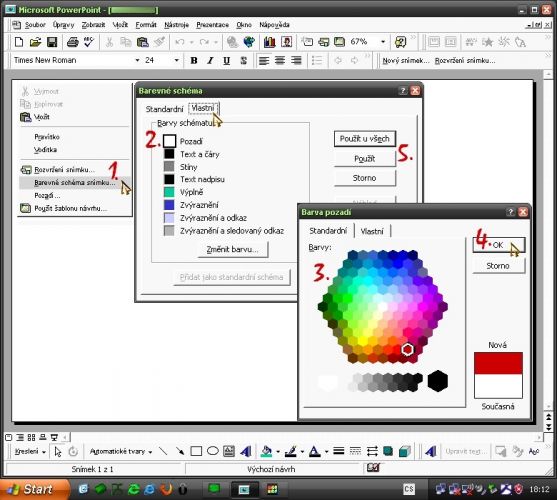Open Font color dropdown arrow
This screenshot has width=557, height=500.
(x=326, y=452)
